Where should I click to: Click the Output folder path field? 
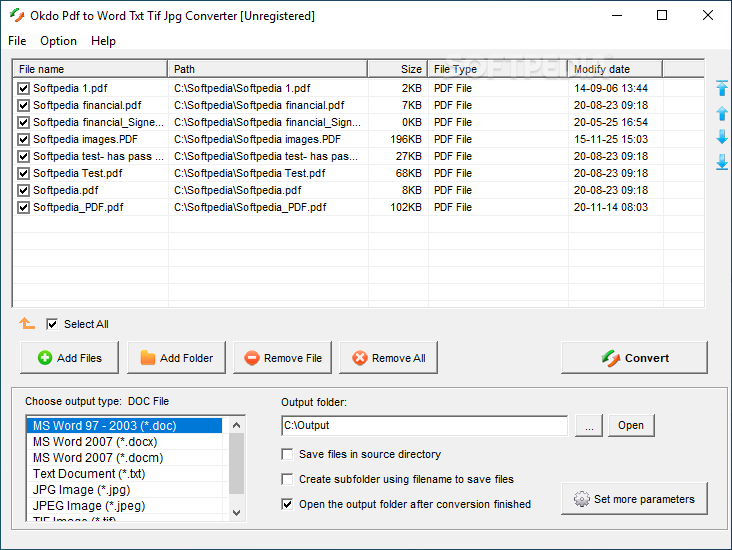pyautogui.click(x=424, y=425)
